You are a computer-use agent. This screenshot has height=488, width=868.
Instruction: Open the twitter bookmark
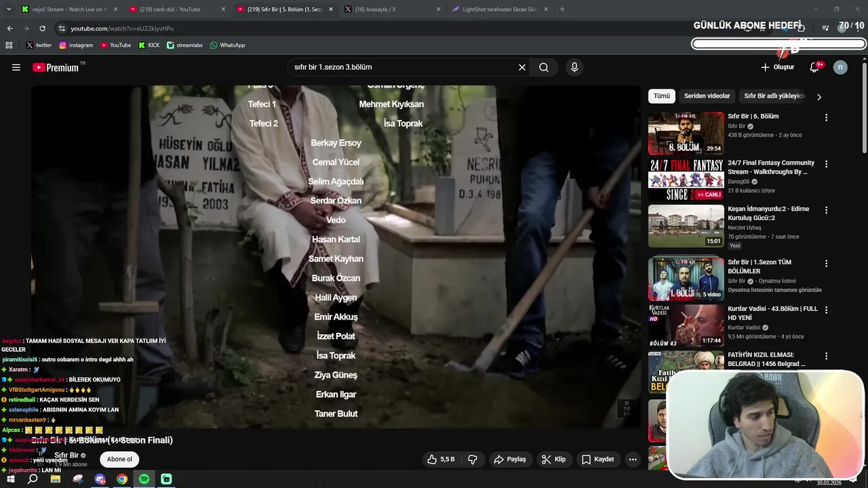[39, 45]
